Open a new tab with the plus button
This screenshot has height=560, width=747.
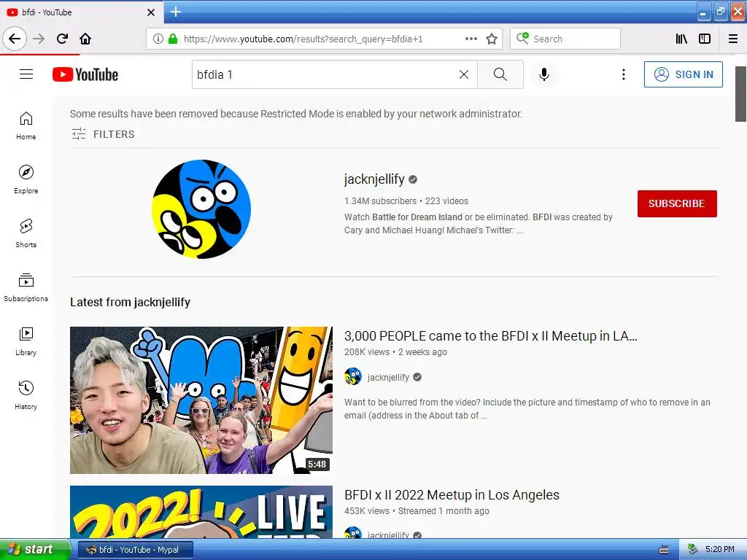click(x=176, y=12)
